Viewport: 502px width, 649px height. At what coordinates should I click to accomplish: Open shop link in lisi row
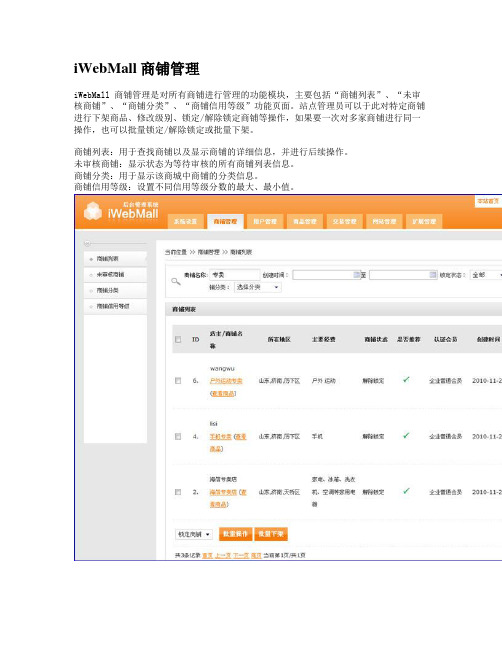point(220,436)
